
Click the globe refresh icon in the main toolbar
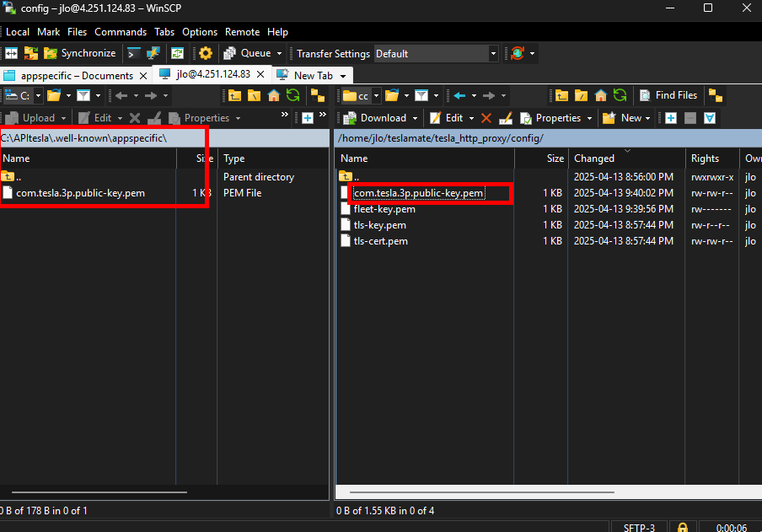pyautogui.click(x=518, y=53)
